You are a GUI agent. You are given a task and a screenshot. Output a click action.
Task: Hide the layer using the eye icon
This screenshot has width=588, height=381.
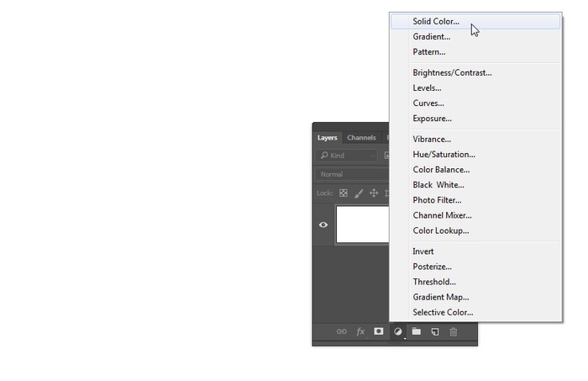point(323,225)
